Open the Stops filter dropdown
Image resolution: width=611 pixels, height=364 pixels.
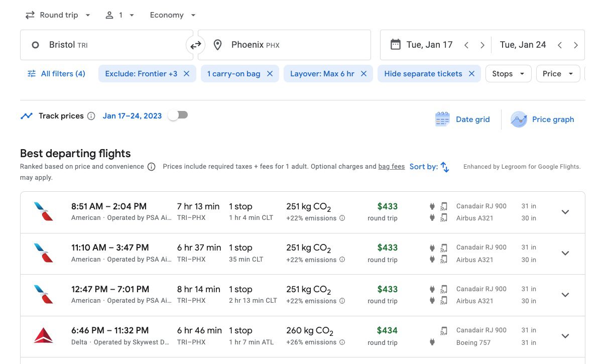(x=508, y=73)
